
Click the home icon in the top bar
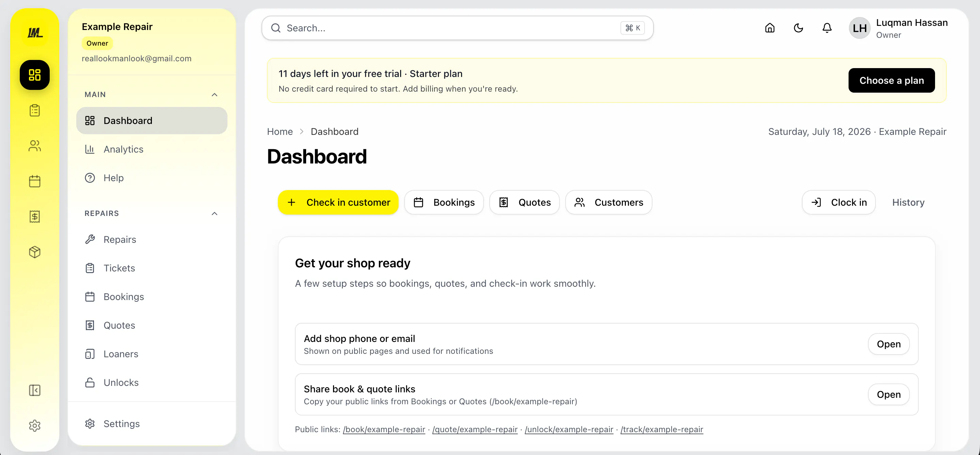coord(770,28)
